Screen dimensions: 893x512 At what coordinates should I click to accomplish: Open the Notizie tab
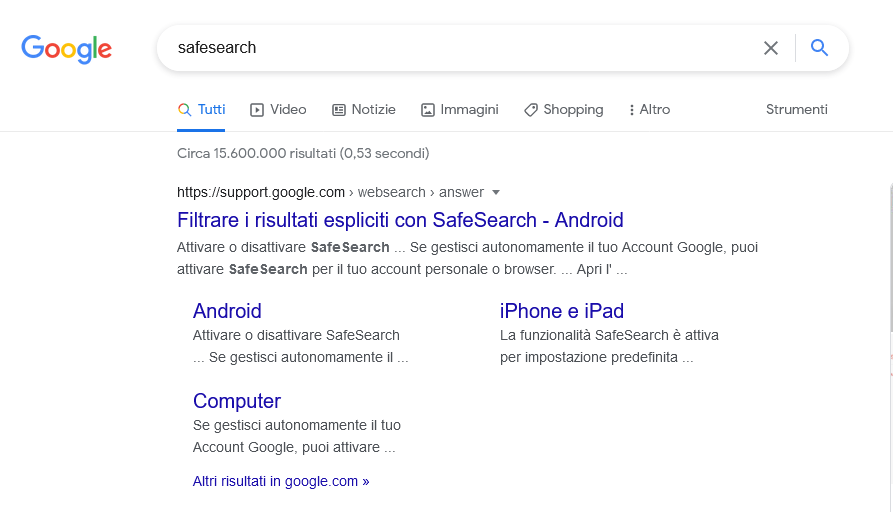[363, 109]
